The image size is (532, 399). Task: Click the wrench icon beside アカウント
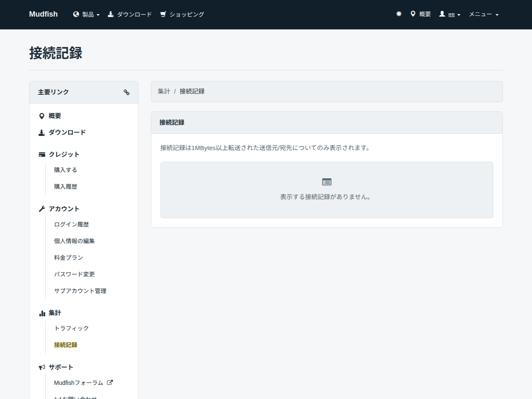coord(42,209)
